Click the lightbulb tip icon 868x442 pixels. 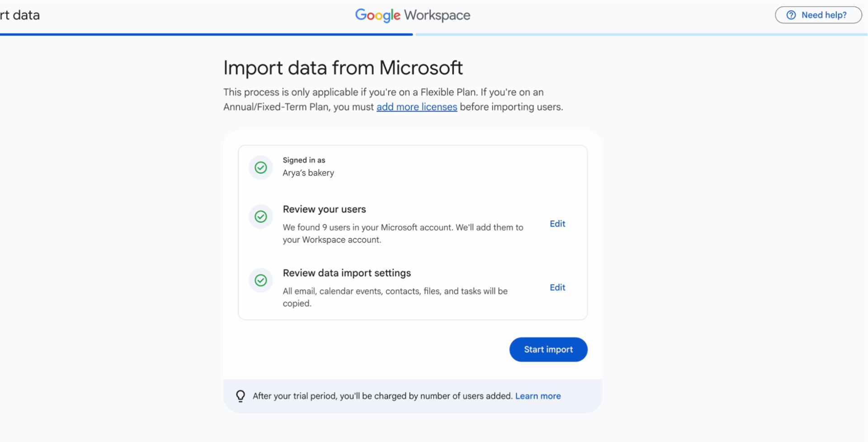coord(241,396)
